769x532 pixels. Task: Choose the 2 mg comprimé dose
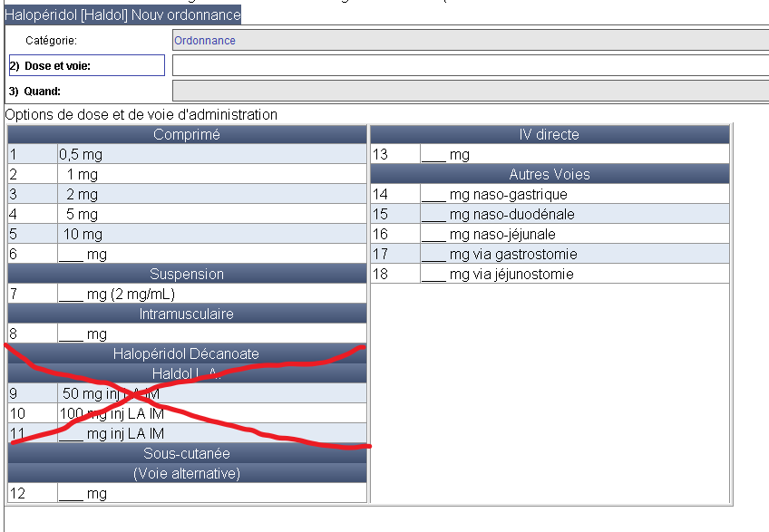83,194
